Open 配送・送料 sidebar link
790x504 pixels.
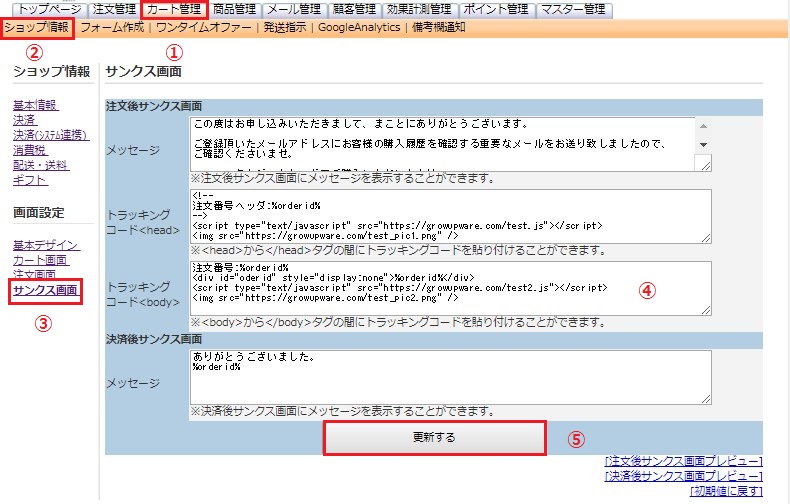(x=41, y=165)
